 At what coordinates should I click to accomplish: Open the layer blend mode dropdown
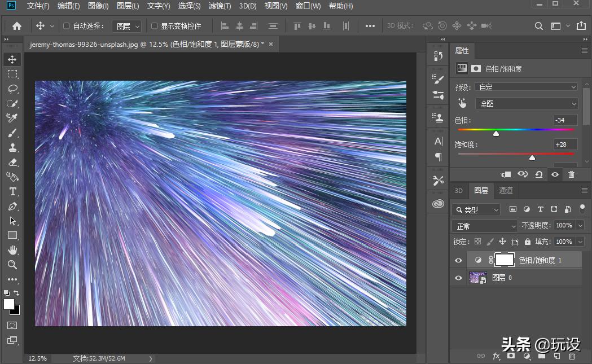(x=484, y=225)
